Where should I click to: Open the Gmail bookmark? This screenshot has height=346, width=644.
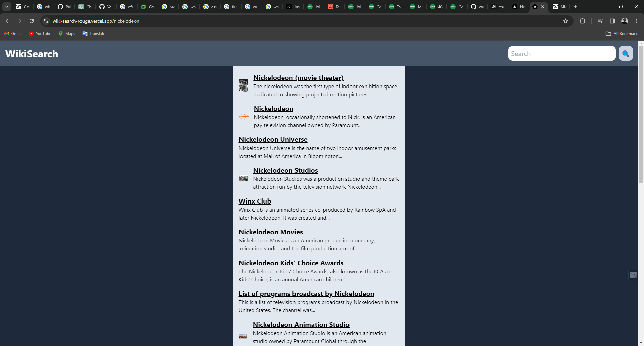pyautogui.click(x=13, y=34)
